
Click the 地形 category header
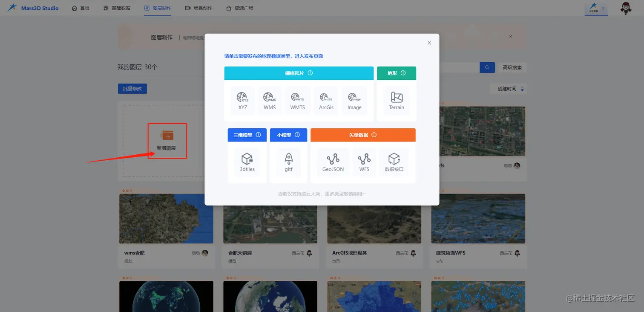click(x=397, y=73)
